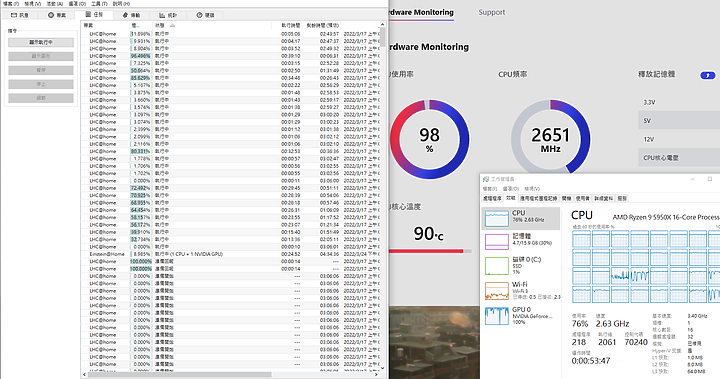Open the Hardware Monitoring tab in Armoury Crate
This screenshot has width=720, height=379.
pyautogui.click(x=421, y=12)
